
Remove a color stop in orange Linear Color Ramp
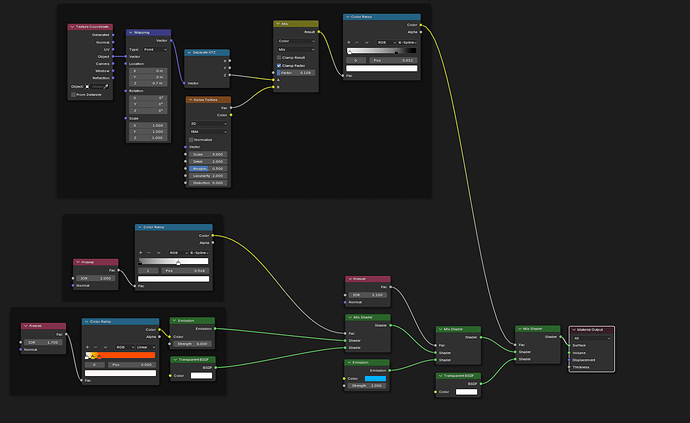click(95, 347)
